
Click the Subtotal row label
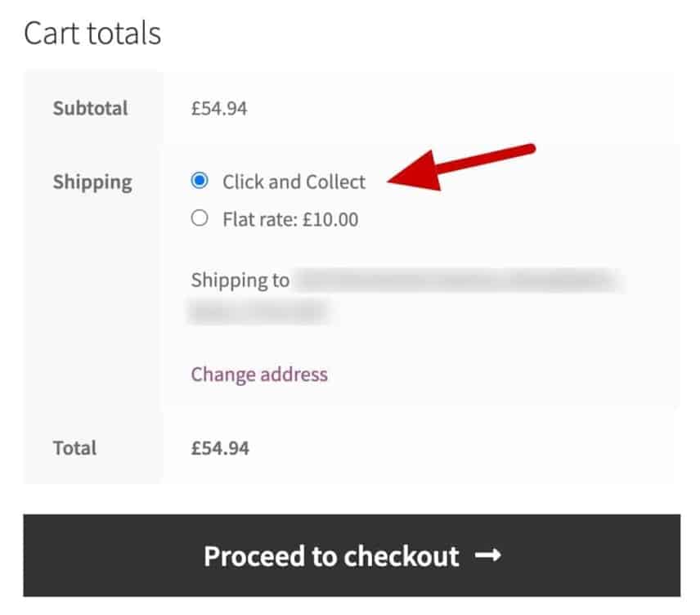[90, 107]
